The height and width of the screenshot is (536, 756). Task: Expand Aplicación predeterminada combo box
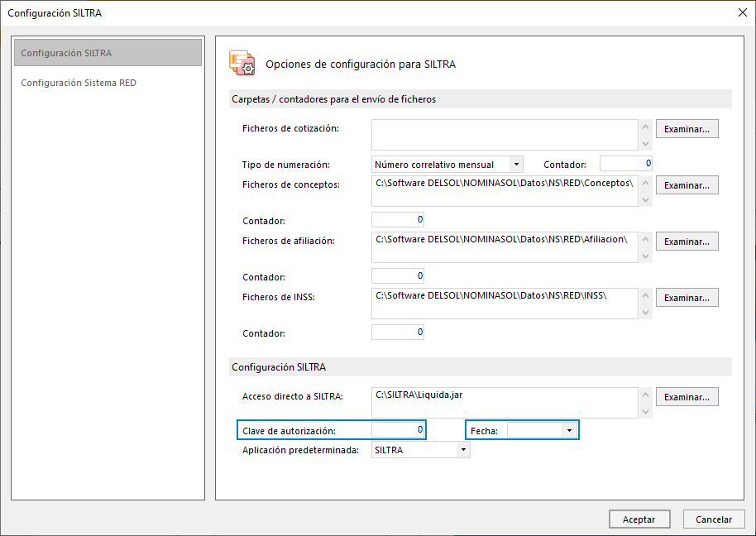463,450
